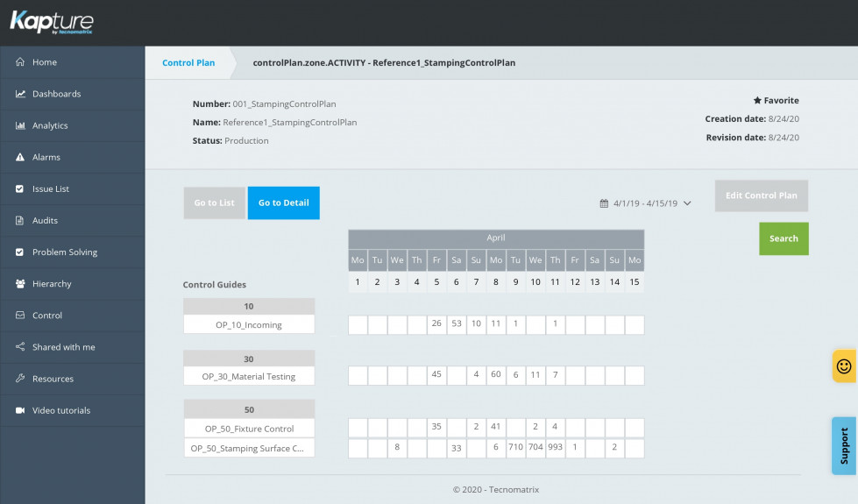Click cell 26 in OP_10_Incoming row
This screenshot has width=858, height=504.
pos(436,324)
